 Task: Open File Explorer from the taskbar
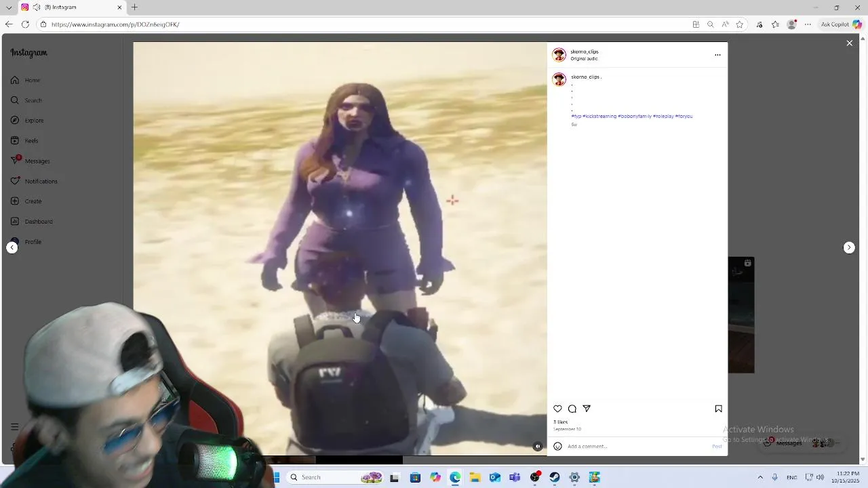point(475,478)
